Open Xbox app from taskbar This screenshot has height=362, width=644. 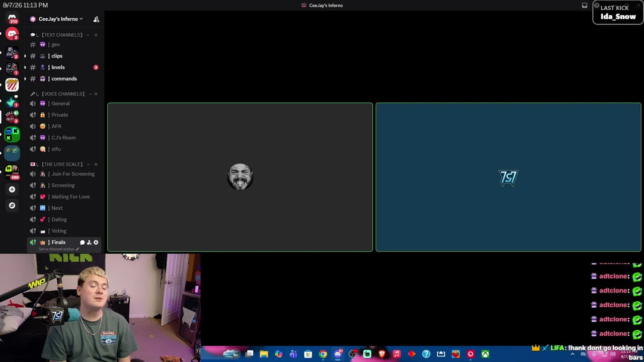(486, 354)
